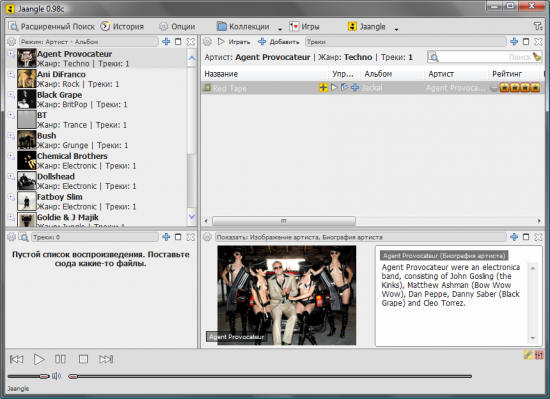The height and width of the screenshot is (399, 550).
Task: Sort by Артист column header
Action: (x=456, y=74)
